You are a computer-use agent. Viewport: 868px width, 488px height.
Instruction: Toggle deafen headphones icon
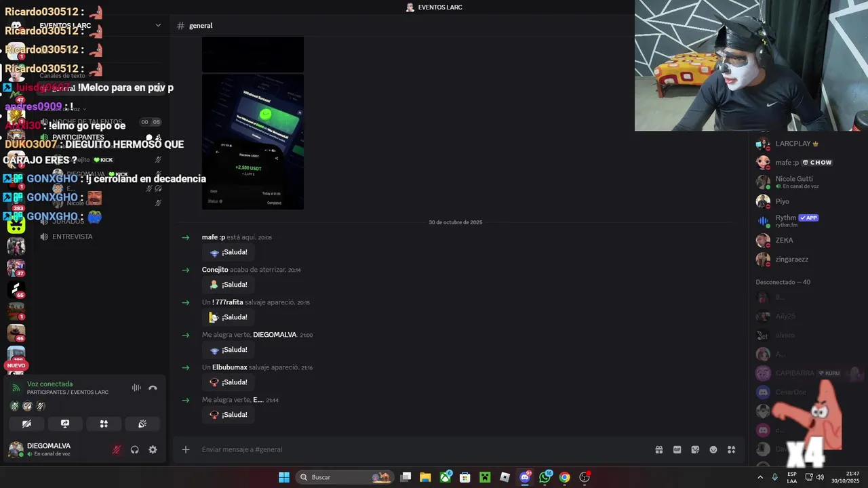135,449
